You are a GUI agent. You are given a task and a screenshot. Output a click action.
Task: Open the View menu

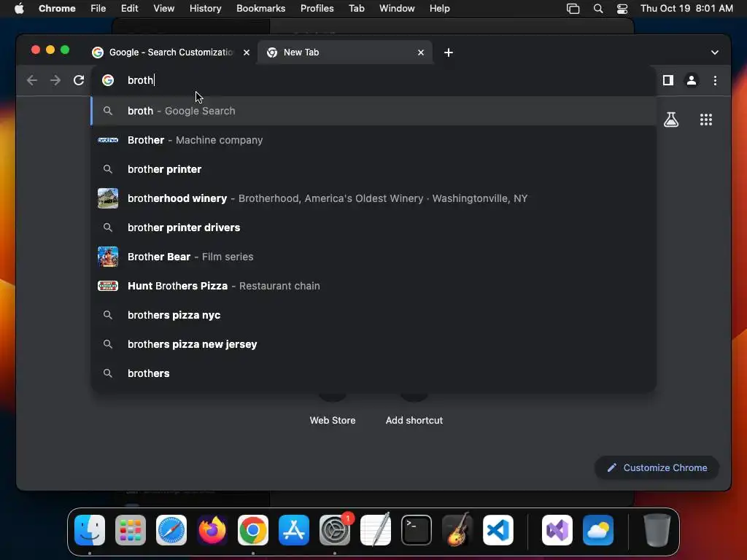(163, 8)
